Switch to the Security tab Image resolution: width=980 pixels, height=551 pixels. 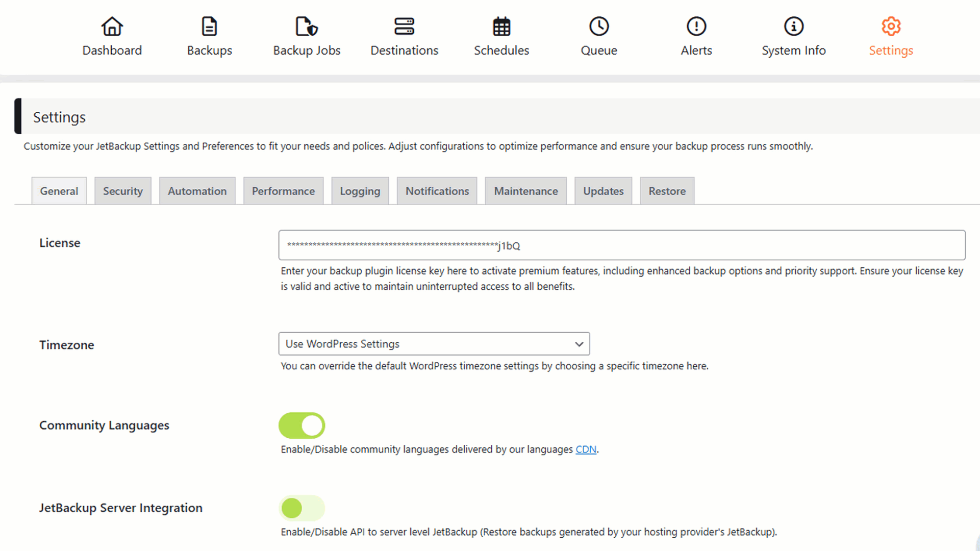click(x=123, y=191)
